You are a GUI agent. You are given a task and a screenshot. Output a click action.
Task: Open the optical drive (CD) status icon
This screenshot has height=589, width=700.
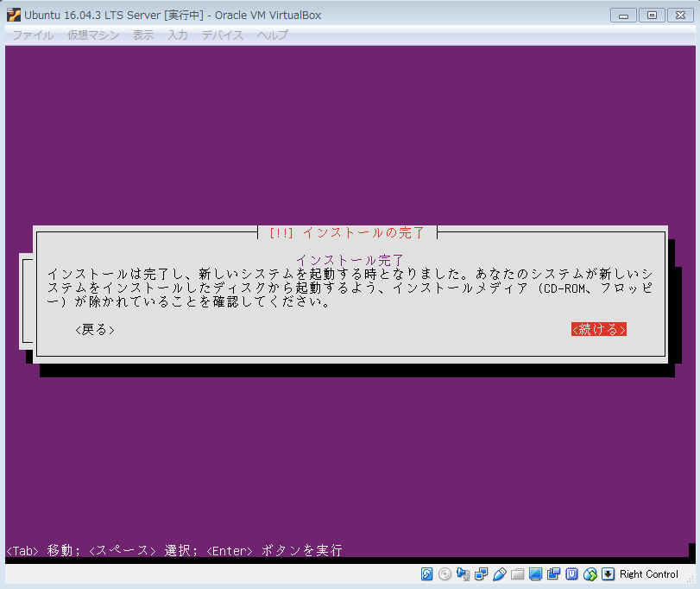click(445, 574)
